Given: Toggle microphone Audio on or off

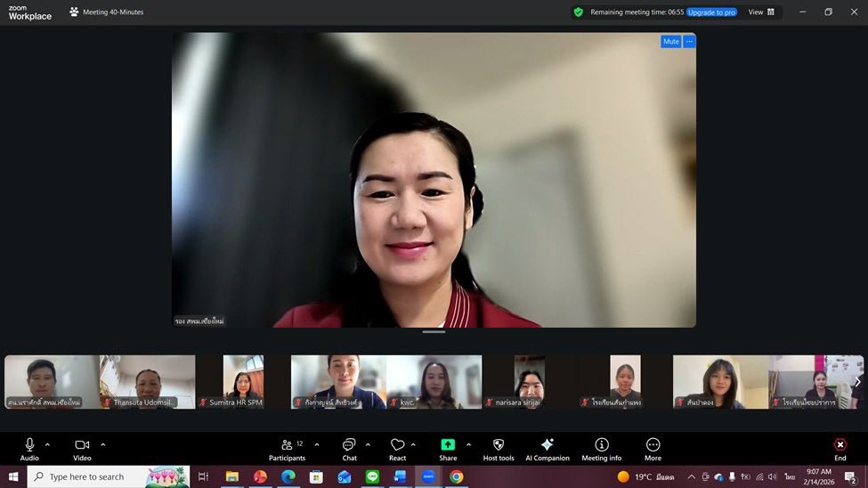Looking at the screenshot, I should (x=29, y=445).
